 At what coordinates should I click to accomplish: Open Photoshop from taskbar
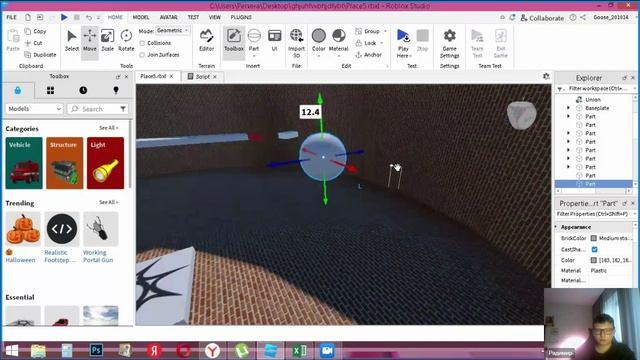[96, 351]
